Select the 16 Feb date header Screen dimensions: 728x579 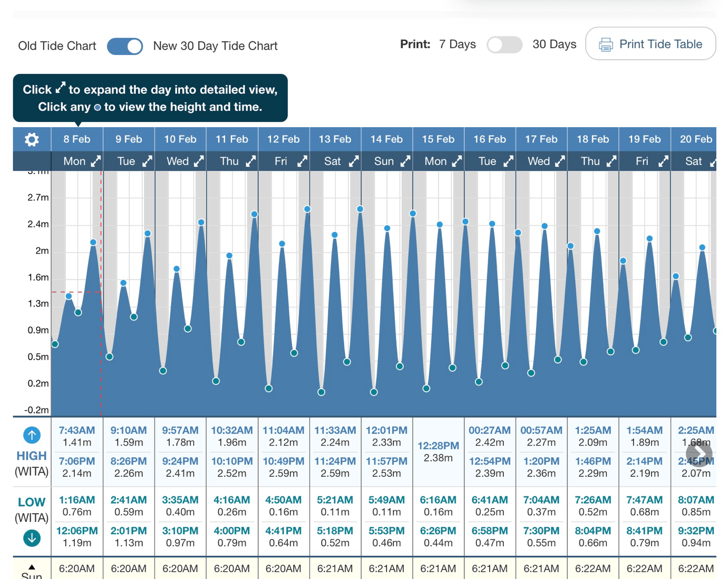coord(489,140)
